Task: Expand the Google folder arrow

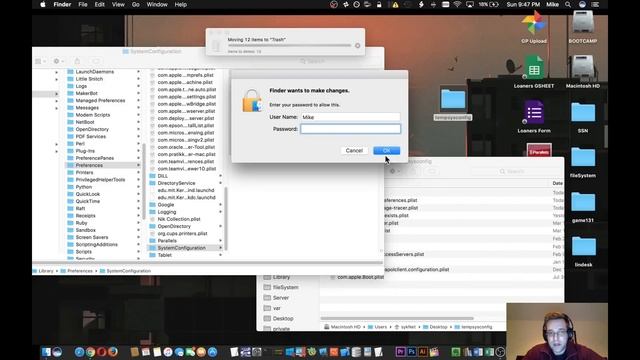Action: pyautogui.click(x=220, y=204)
